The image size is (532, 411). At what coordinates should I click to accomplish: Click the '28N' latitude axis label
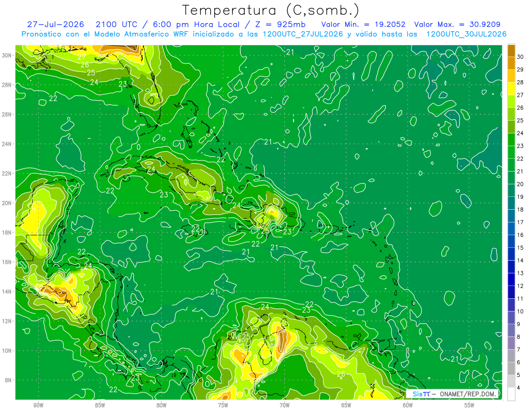[x=8, y=85]
